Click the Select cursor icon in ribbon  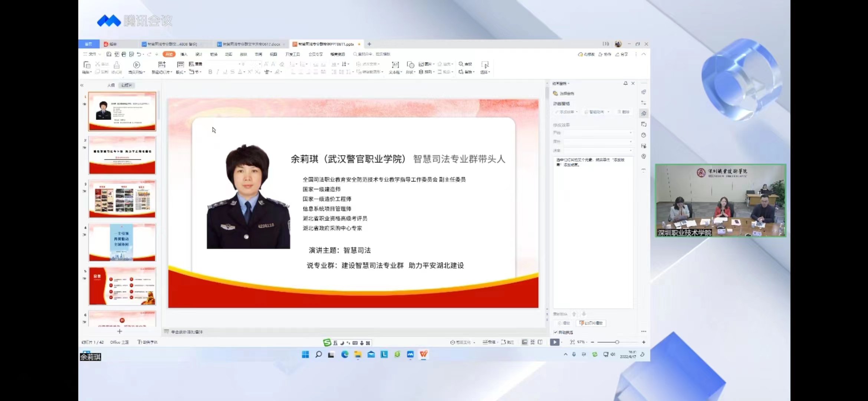click(x=485, y=65)
